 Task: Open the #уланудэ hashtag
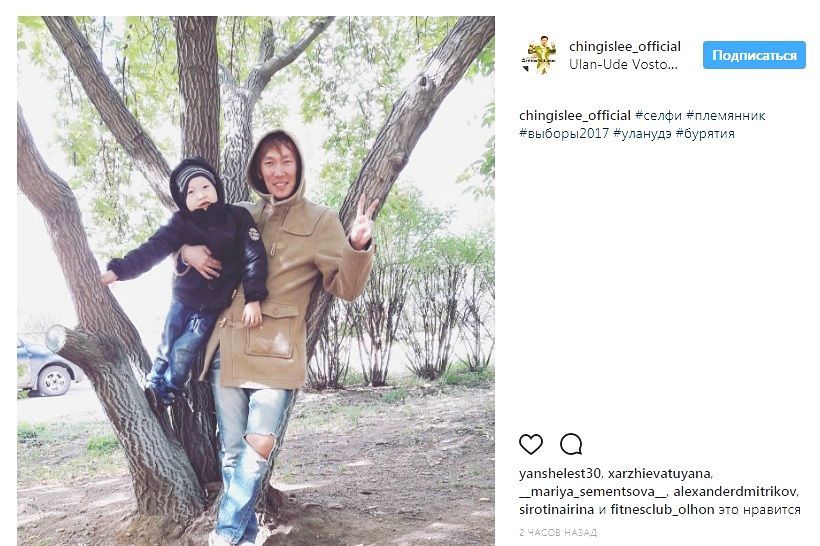click(642, 133)
